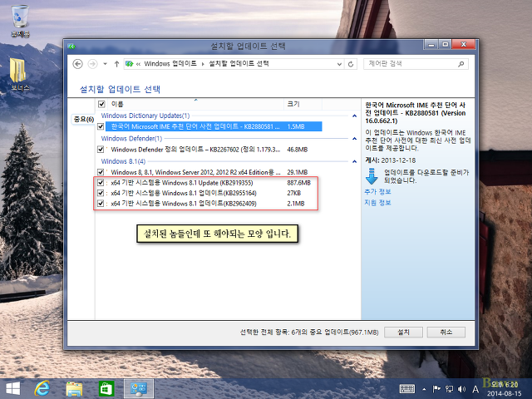Viewport: 532px width, 399px height.
Task: Select the KB2955164 update row text
Action: pyautogui.click(x=184, y=193)
